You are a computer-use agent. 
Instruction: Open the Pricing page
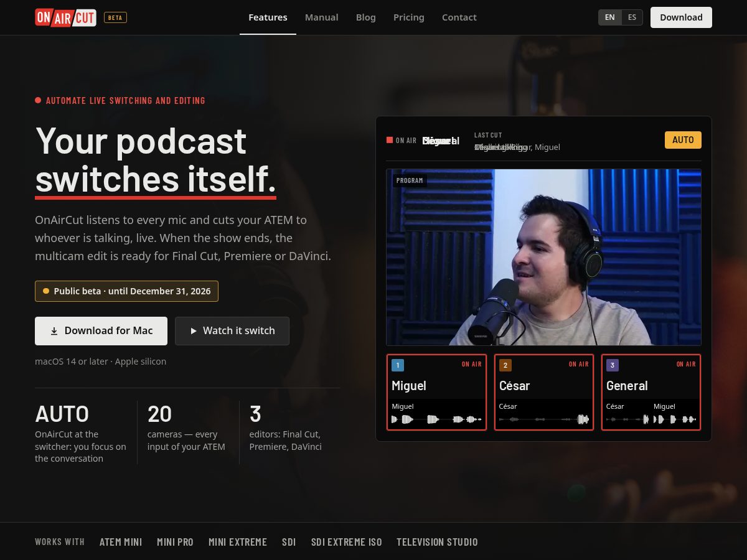tap(409, 17)
